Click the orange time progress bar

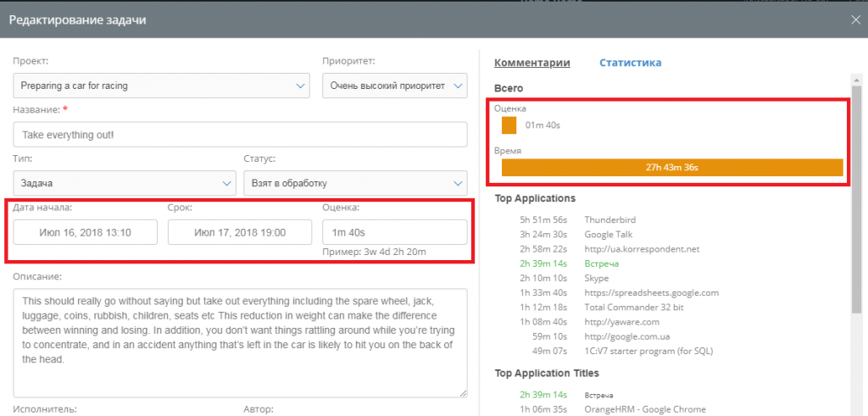[x=671, y=168]
